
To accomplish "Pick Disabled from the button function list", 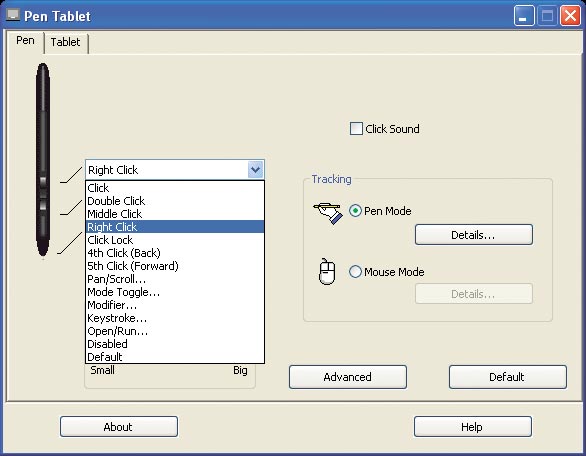I will (175, 344).
